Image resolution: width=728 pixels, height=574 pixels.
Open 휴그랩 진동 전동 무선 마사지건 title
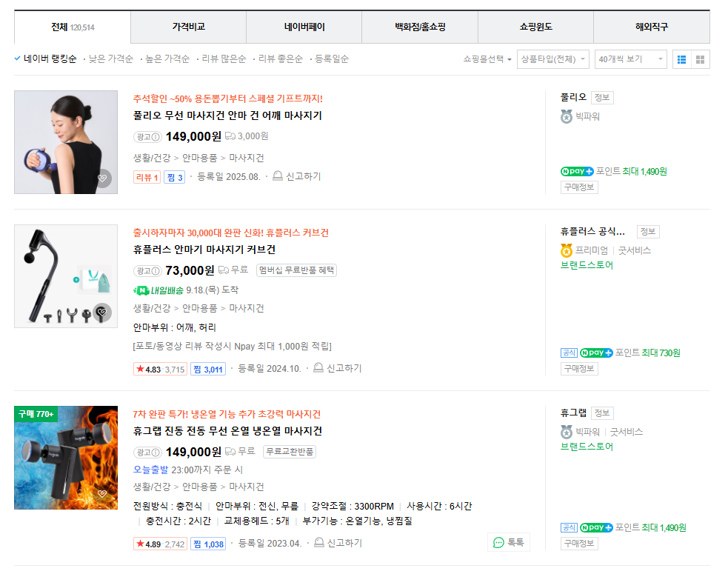(x=227, y=431)
